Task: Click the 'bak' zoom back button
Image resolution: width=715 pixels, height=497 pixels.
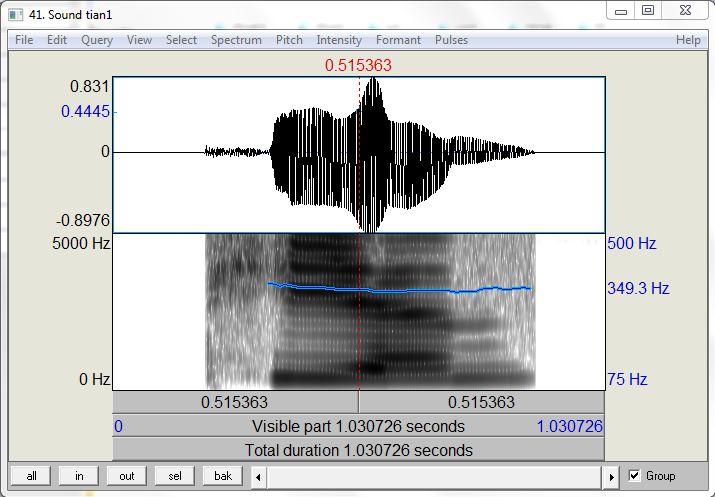Action: click(223, 476)
